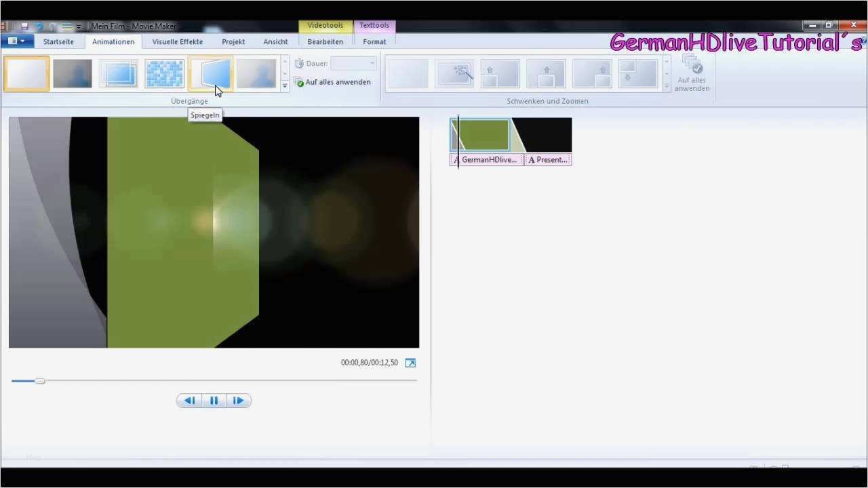Open the Visuelle Effekte tab
The width and height of the screenshot is (868, 488).
click(178, 41)
